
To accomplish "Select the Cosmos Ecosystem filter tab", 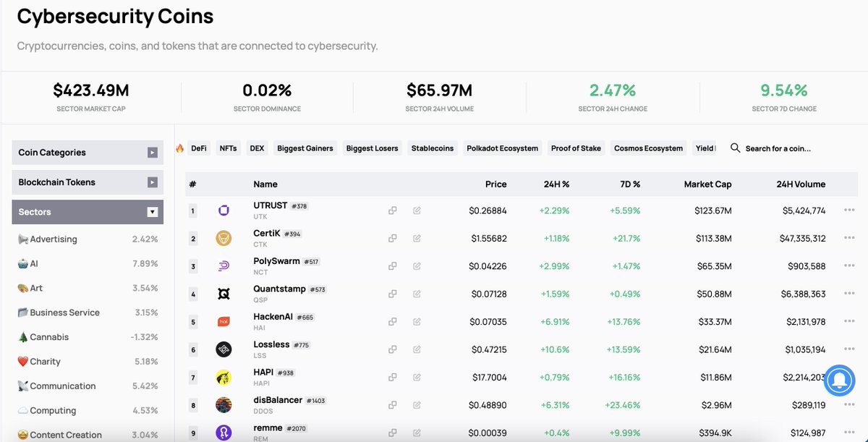I will click(648, 148).
